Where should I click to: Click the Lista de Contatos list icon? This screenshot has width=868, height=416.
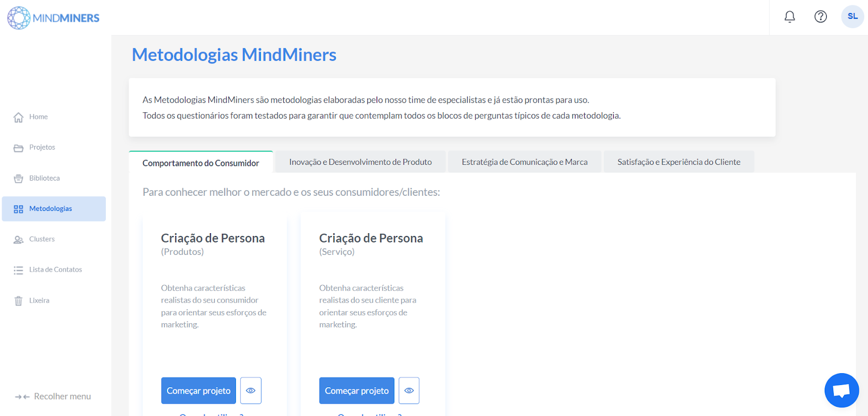click(18, 270)
